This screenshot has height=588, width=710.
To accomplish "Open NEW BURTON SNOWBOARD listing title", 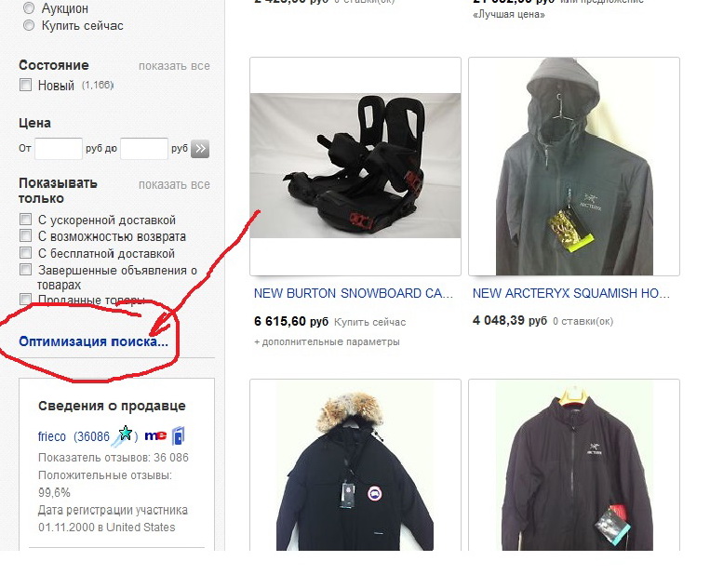I will pyautogui.click(x=354, y=293).
